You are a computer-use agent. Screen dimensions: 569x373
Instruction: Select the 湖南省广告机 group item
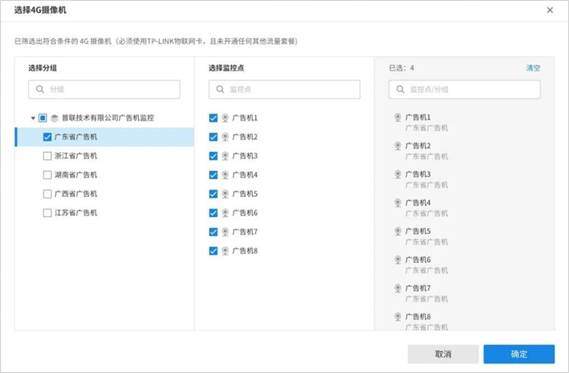(x=76, y=175)
